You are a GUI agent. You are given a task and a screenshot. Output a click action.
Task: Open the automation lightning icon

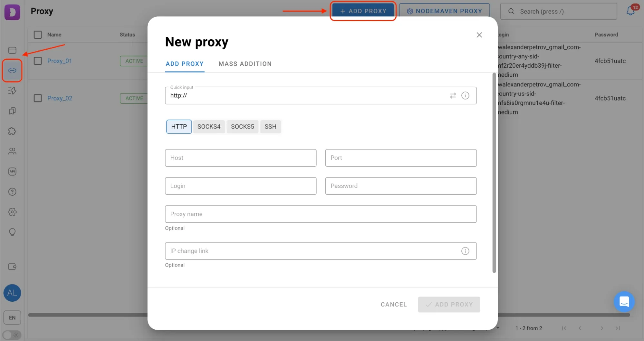12,91
